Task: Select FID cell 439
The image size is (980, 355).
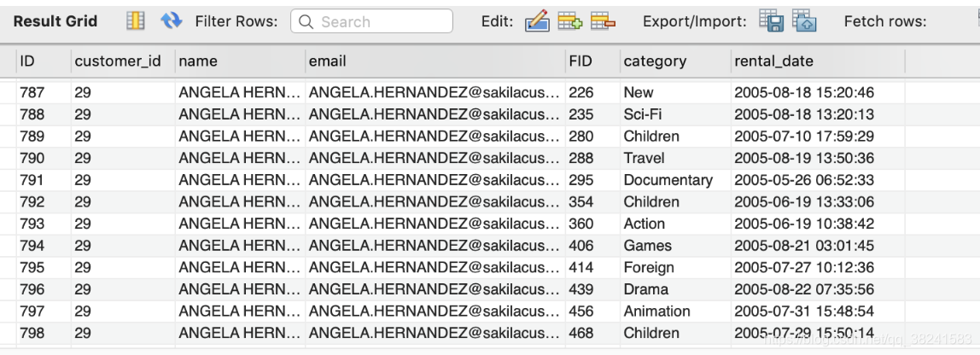Action: coord(592,289)
